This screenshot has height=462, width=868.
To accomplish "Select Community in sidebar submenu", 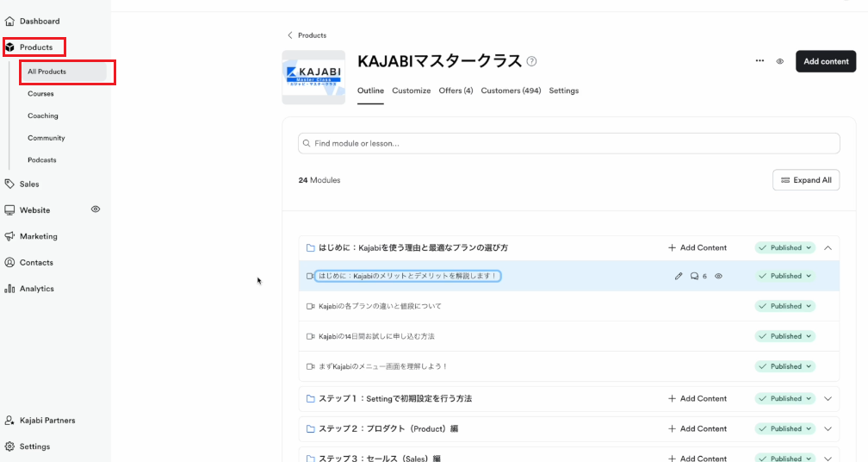I will point(46,138).
